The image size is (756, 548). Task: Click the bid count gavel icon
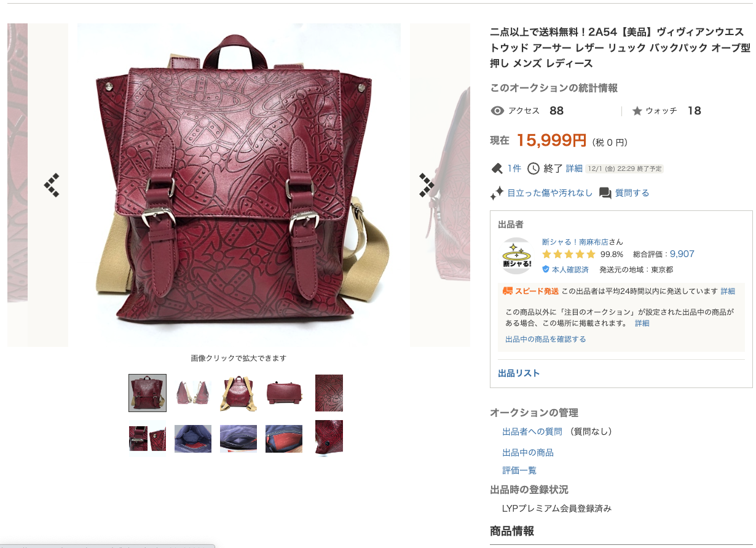[497, 168]
